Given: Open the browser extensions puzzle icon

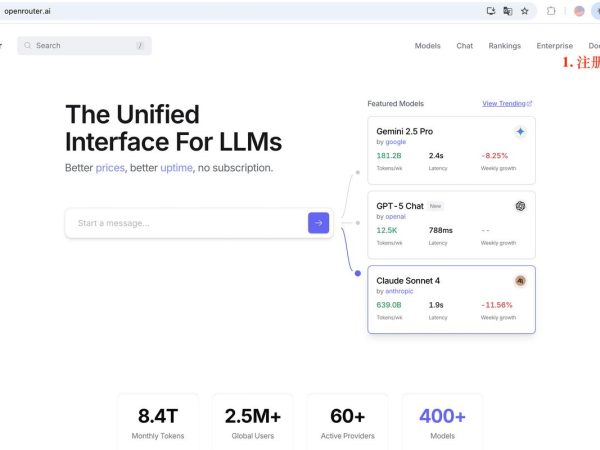Looking at the screenshot, I should click(551, 11).
